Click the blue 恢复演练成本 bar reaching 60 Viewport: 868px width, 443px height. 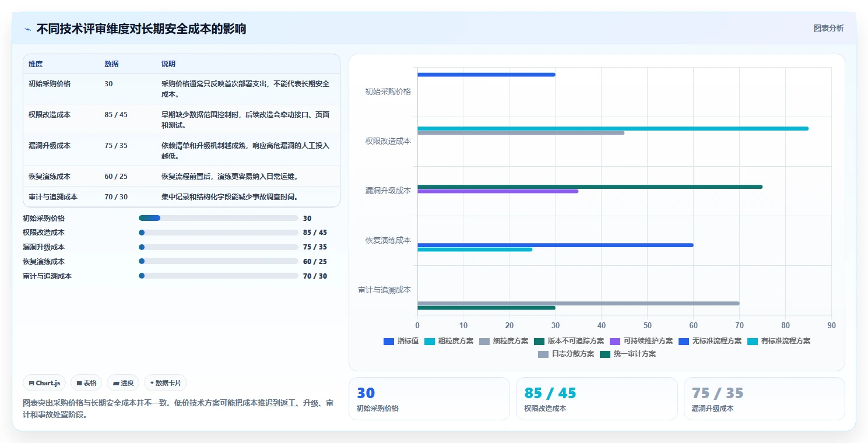click(x=556, y=245)
